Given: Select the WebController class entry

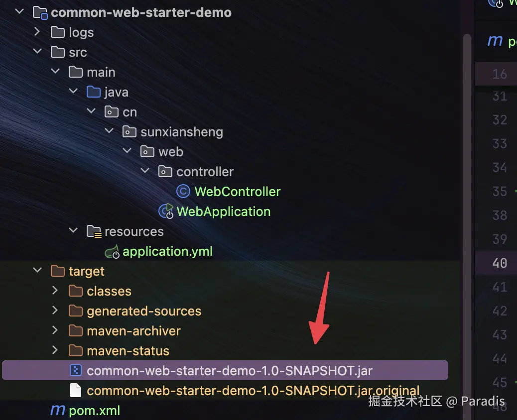Looking at the screenshot, I should pyautogui.click(x=238, y=192).
